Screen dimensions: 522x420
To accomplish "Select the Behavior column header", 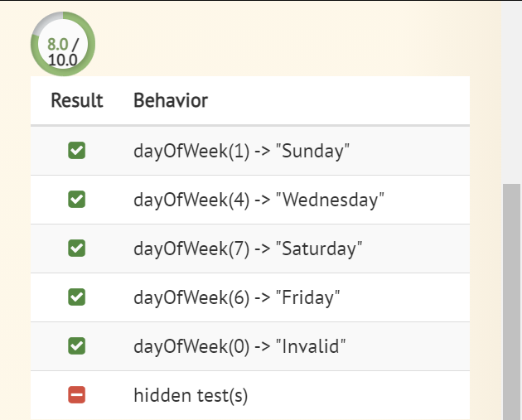I will [x=171, y=100].
